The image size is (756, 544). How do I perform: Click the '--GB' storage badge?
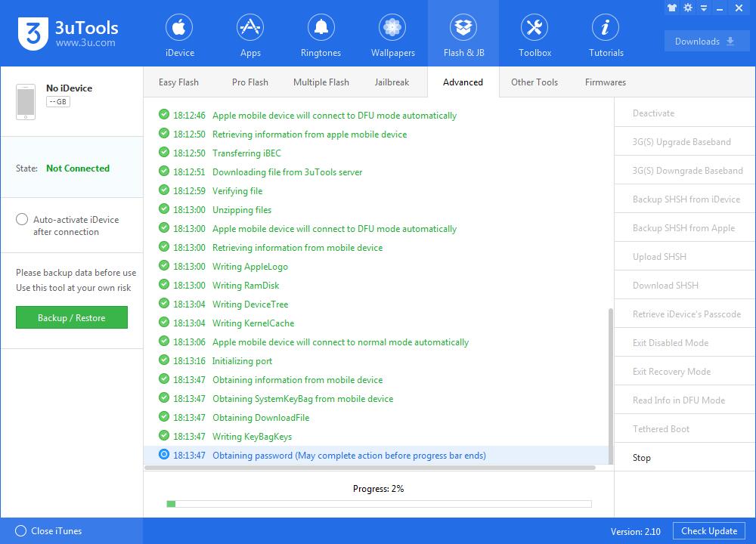(58, 102)
